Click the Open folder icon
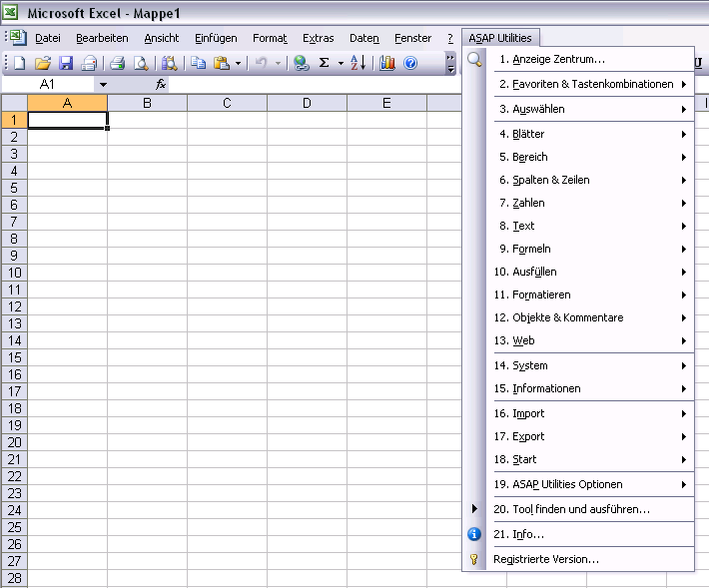 [43, 63]
